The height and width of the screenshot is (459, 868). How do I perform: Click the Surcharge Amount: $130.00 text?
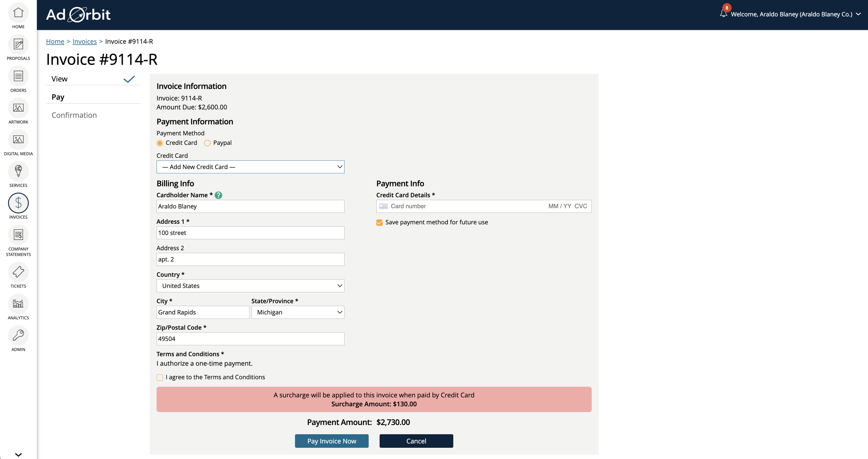[374, 404]
